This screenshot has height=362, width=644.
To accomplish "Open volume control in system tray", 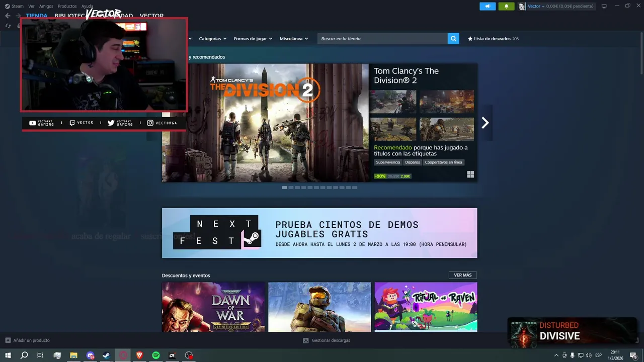I will [589, 355].
